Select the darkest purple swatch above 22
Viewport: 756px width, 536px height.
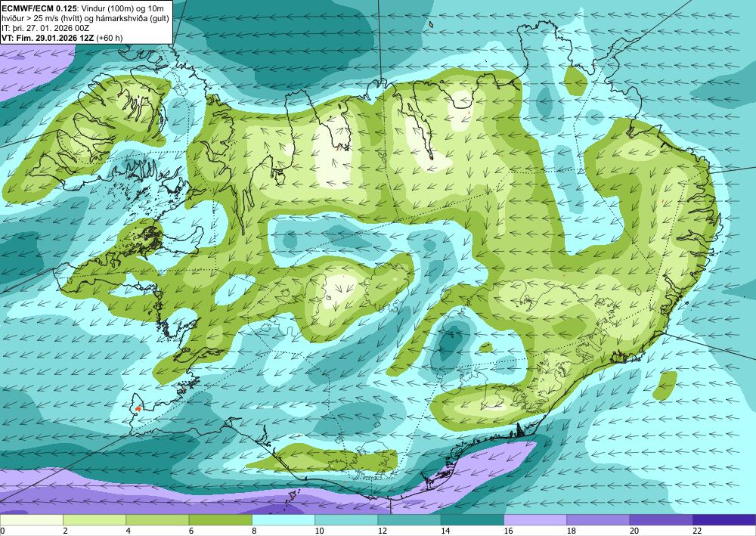coord(724,520)
